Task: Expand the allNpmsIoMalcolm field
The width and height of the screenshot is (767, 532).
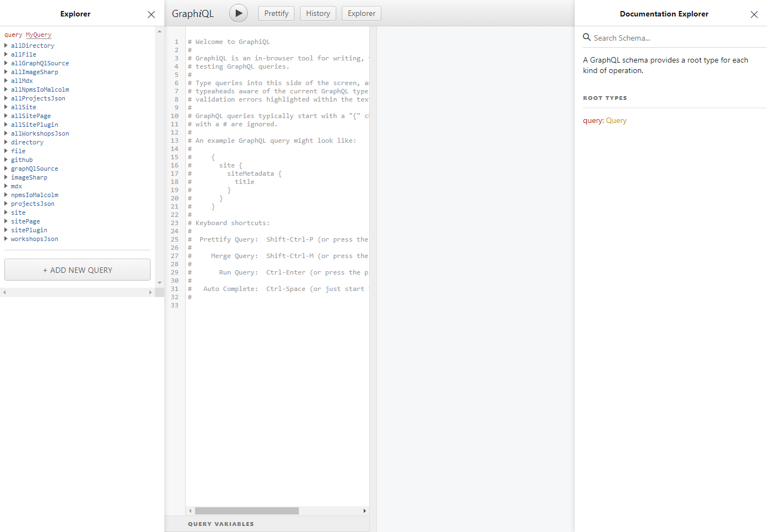Action: coord(36,89)
